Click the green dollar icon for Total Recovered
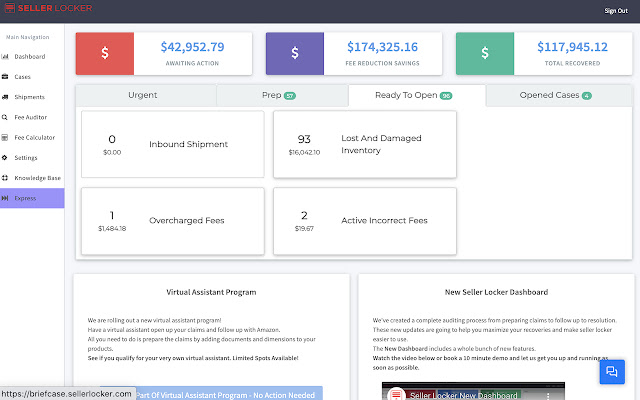 (485, 53)
